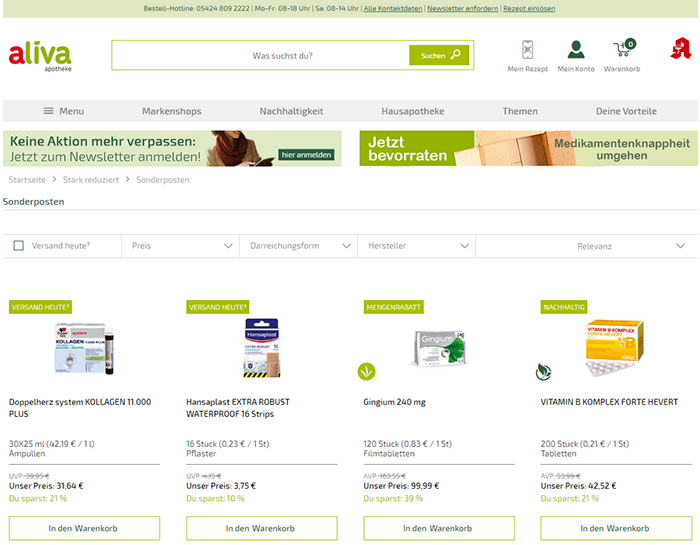700x545 pixels.
Task: Click the MENGENRABATT badge
Action: (x=393, y=307)
